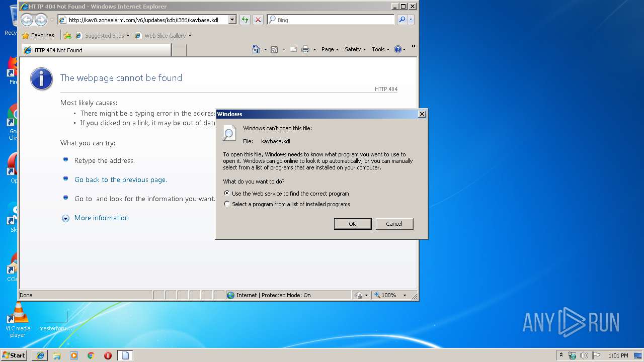
Task: Open the Tools menu
Action: [381, 49]
